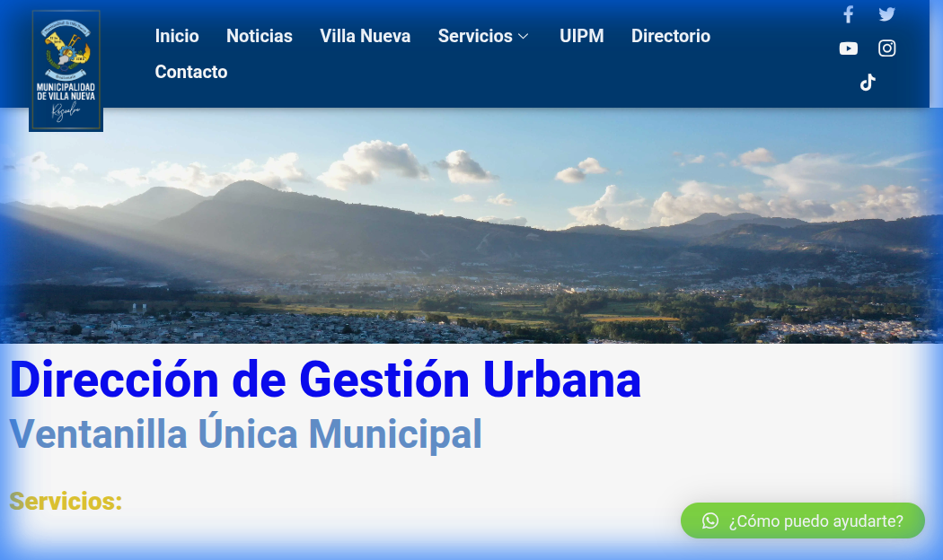
Task: Click the Dirección de Gestión Urbana heading
Action: [x=325, y=380]
